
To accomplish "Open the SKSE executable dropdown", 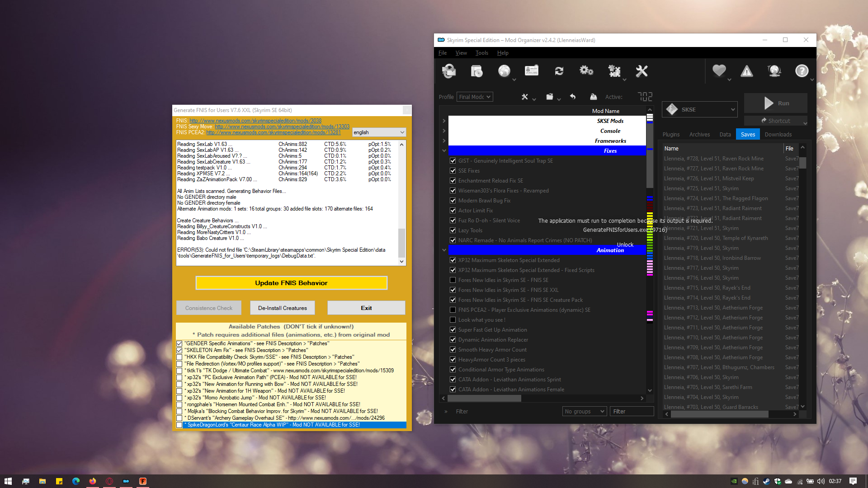I will pos(700,109).
